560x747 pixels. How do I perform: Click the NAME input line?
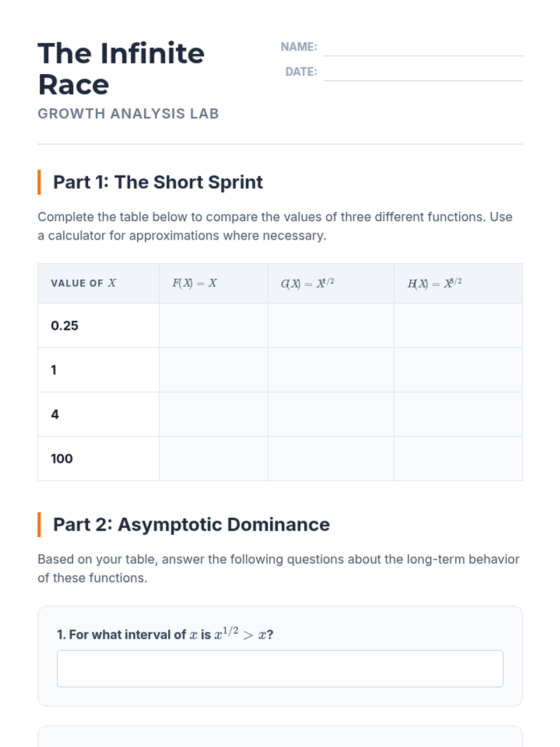423,48
